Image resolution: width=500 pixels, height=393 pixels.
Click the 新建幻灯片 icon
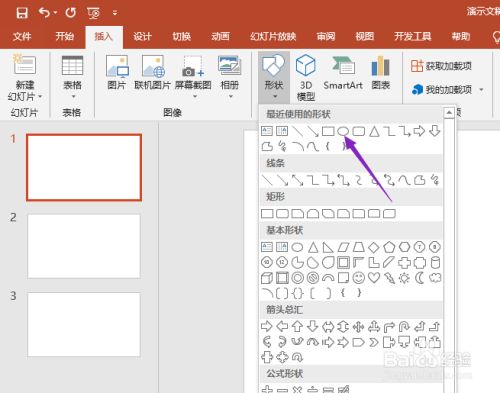coord(24,64)
